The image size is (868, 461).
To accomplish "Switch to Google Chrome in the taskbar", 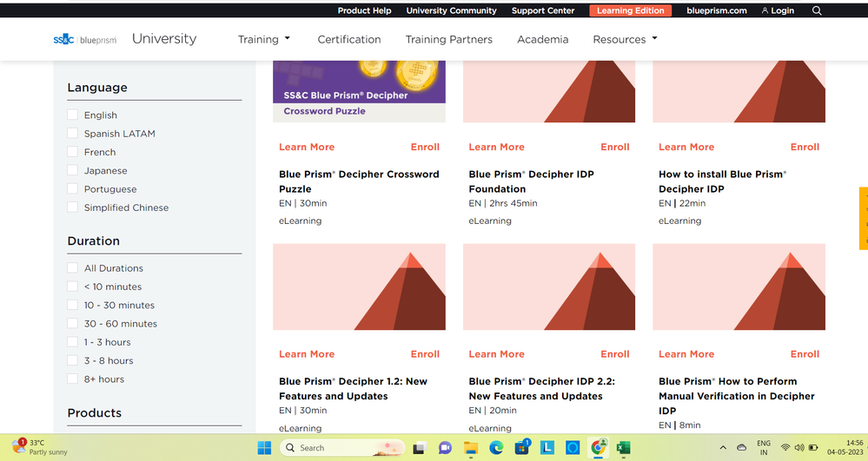I will pyautogui.click(x=598, y=447).
